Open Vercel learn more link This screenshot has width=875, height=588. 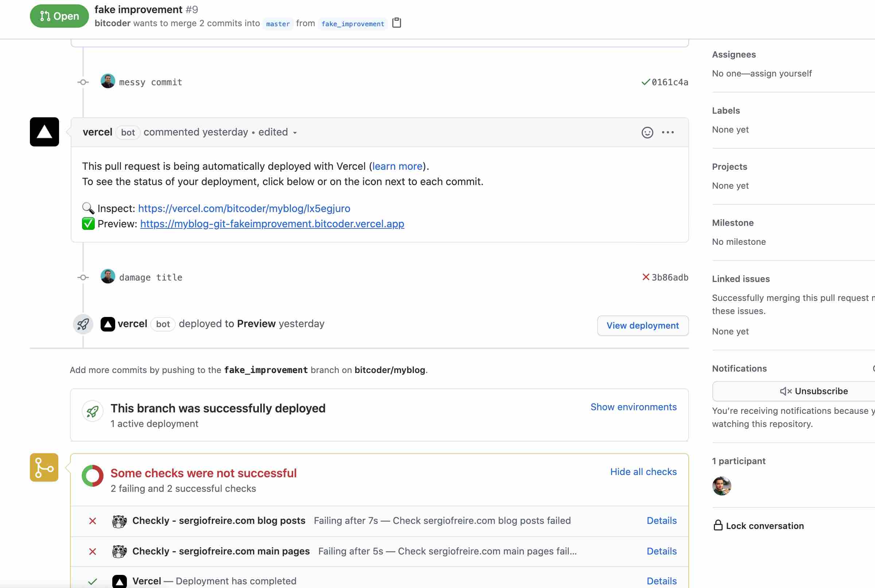tap(397, 166)
